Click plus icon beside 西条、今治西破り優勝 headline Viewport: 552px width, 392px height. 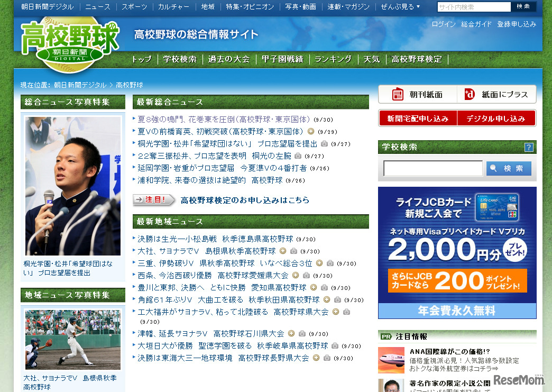296,275
